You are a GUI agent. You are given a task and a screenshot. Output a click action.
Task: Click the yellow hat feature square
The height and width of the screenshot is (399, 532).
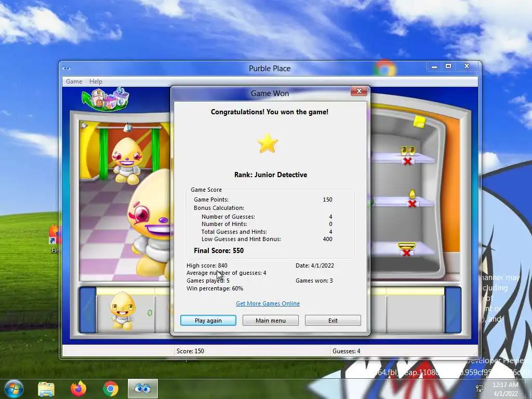[x=419, y=122]
